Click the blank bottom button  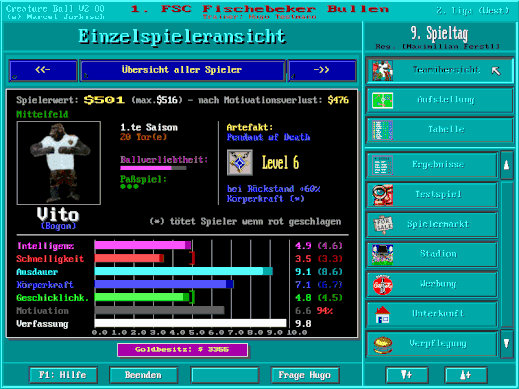pos(225,375)
